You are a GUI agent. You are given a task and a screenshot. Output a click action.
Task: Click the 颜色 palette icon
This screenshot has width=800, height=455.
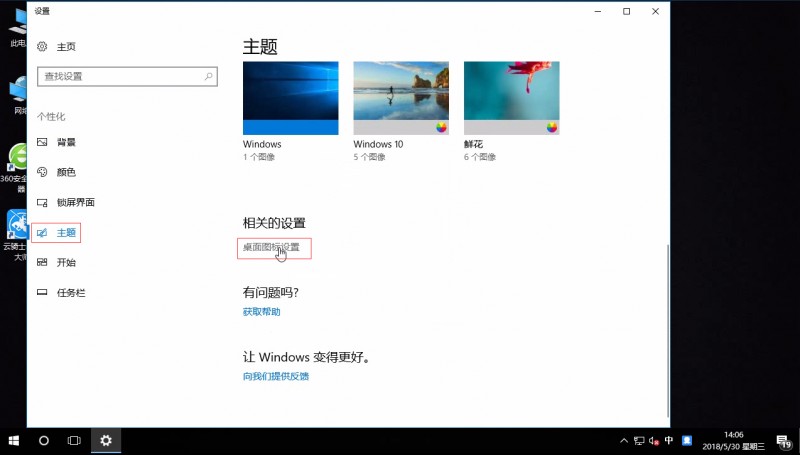(42, 172)
